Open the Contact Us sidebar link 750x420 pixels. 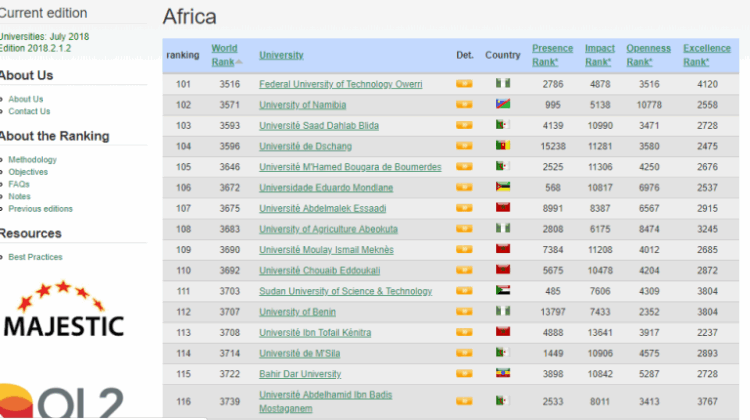[x=29, y=111]
